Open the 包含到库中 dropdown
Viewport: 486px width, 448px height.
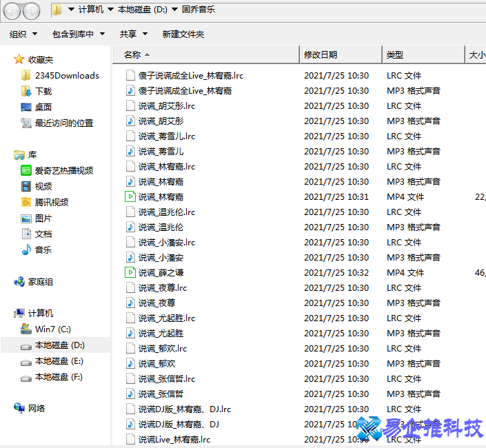[79, 34]
